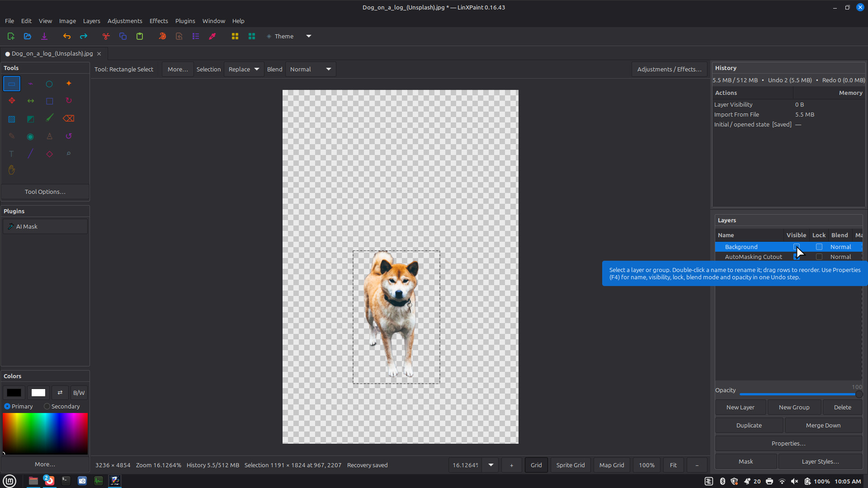Click the Merge Down button
Viewport: 868px width, 488px height.
pyautogui.click(x=823, y=425)
